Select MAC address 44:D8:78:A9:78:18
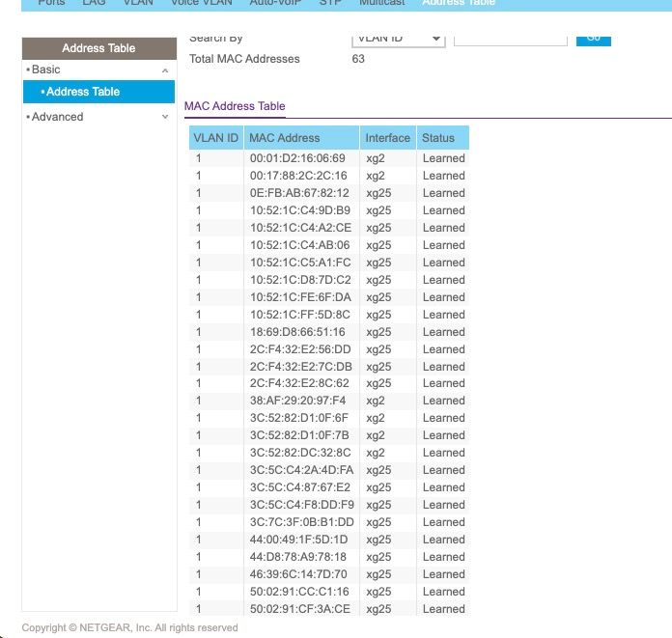The image size is (672, 638). pos(298,557)
